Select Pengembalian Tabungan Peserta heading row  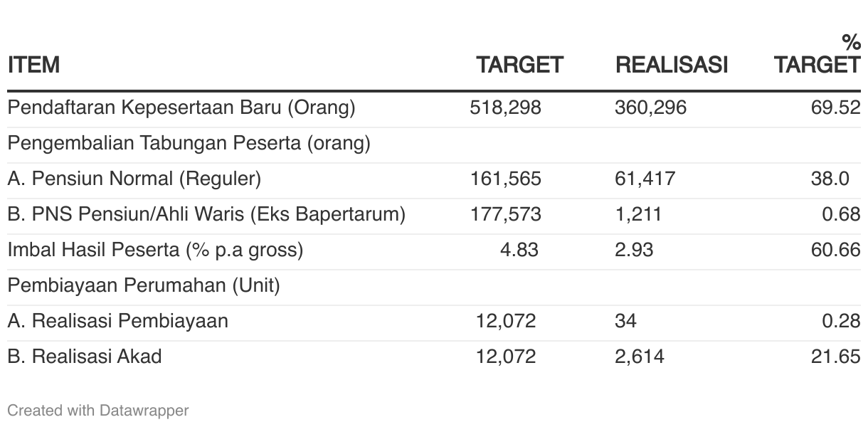pyautogui.click(x=434, y=145)
